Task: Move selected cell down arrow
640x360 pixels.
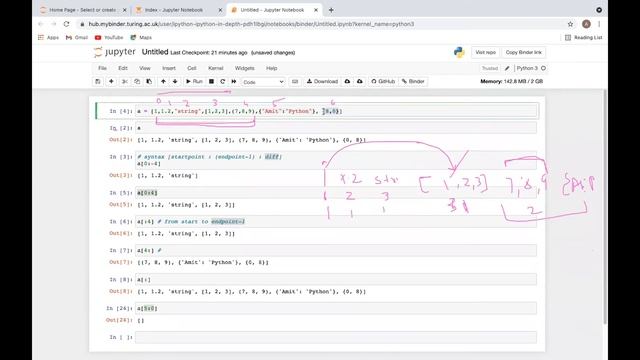Action: [175, 82]
